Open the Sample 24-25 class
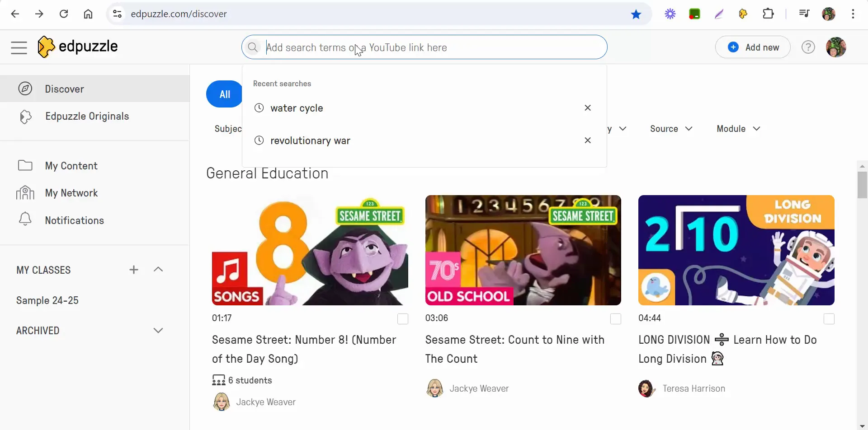 click(47, 300)
